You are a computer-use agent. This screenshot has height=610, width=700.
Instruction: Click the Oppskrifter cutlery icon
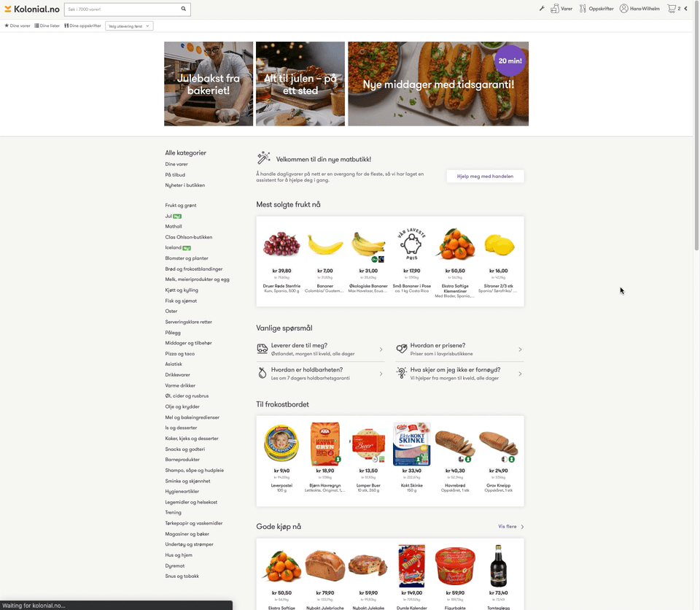point(583,9)
